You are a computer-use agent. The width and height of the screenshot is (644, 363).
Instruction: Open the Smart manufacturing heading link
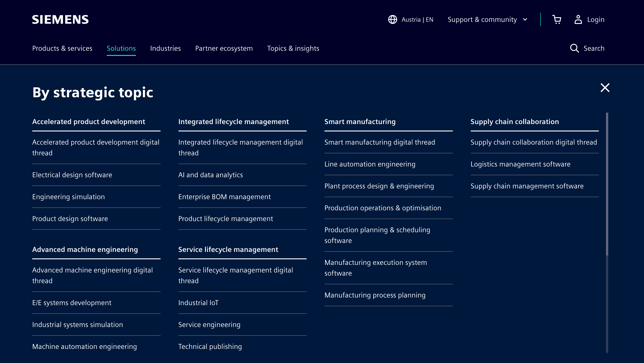point(360,122)
